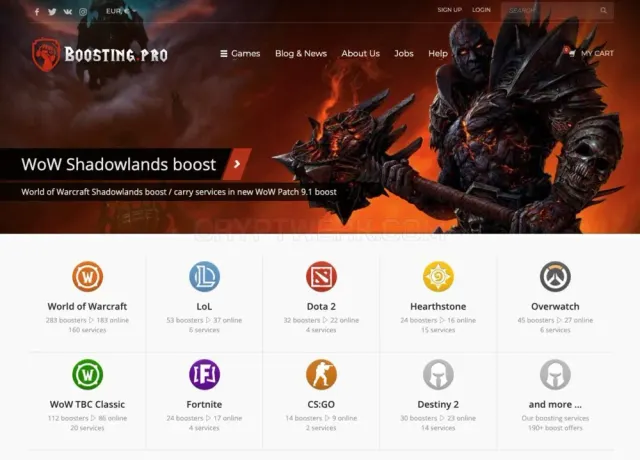This screenshot has width=640, height=460.
Task: Click the 'Our boosting services' text
Action: point(555,418)
